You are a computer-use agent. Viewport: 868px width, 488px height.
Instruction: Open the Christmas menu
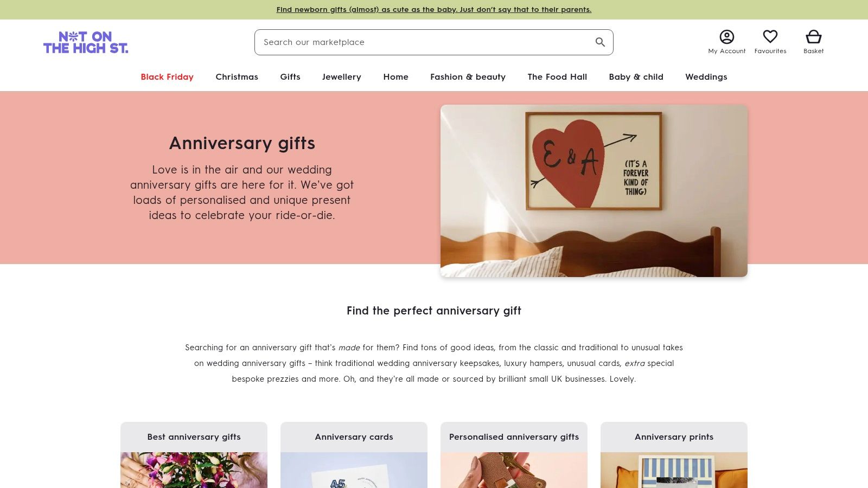click(237, 77)
